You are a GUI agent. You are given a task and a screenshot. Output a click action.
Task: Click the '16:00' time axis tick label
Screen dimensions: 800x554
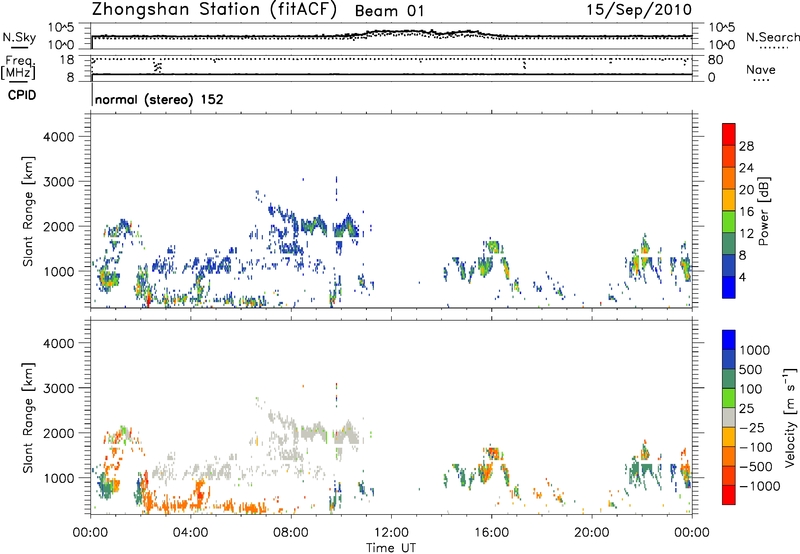click(491, 533)
